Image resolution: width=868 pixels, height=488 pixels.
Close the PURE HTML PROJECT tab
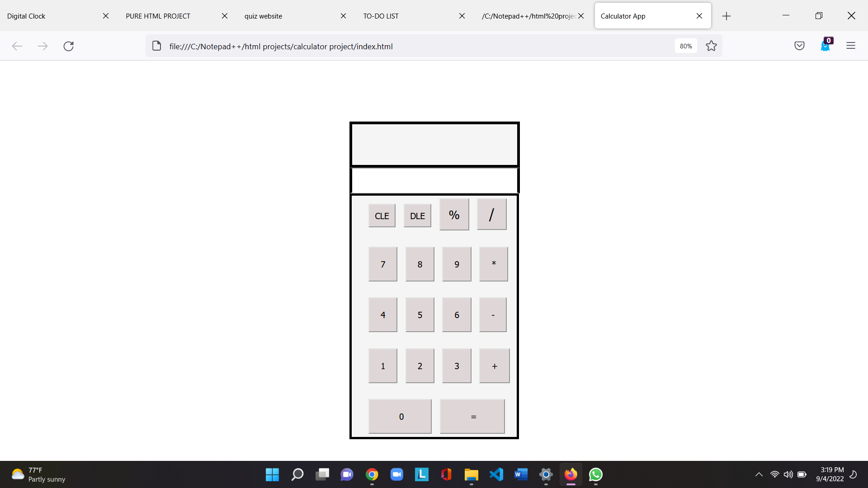pos(225,16)
